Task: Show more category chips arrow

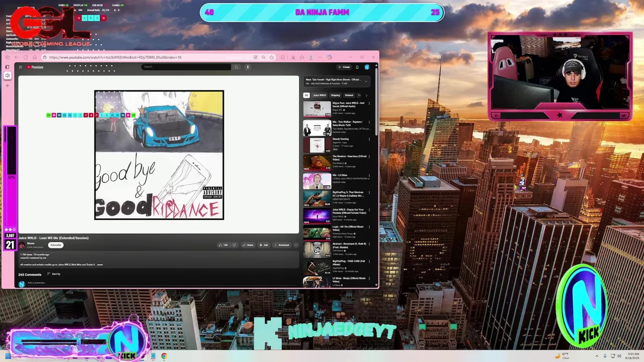Action: click(366, 95)
